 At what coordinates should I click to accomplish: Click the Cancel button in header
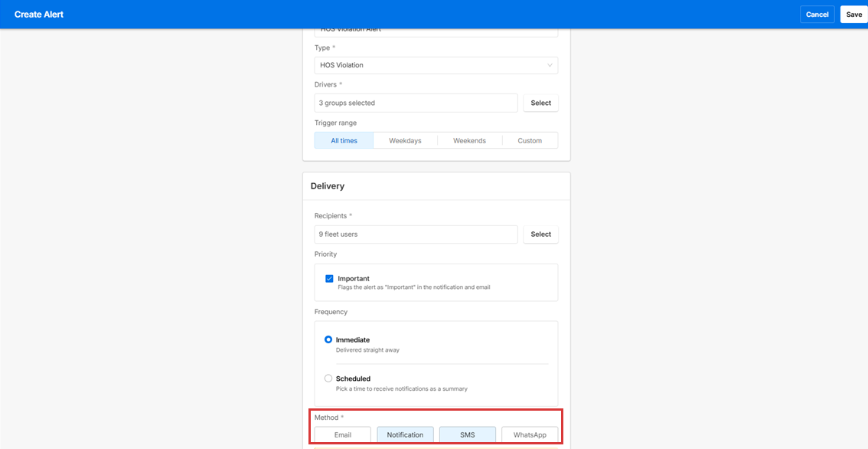pos(817,15)
